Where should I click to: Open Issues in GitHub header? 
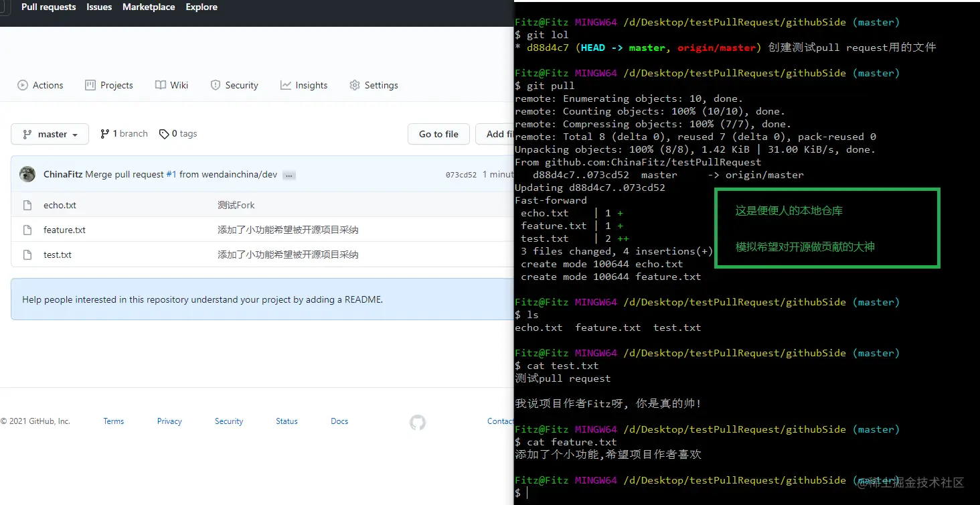pyautogui.click(x=99, y=7)
